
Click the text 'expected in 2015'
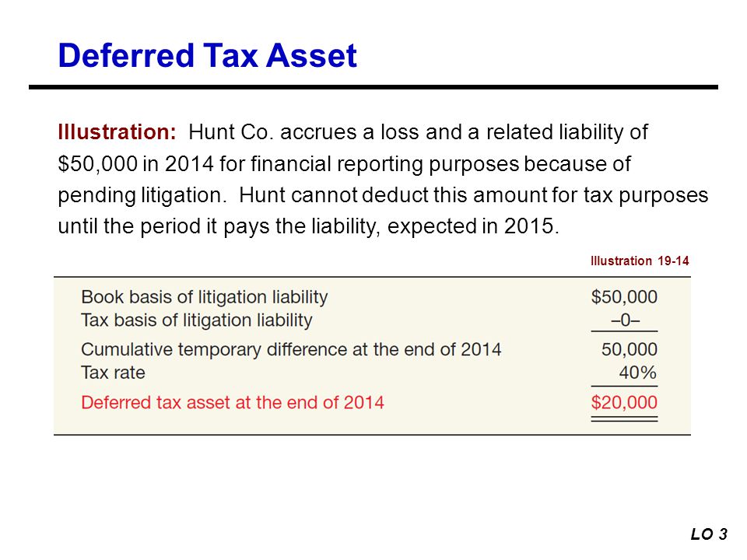[472, 226]
